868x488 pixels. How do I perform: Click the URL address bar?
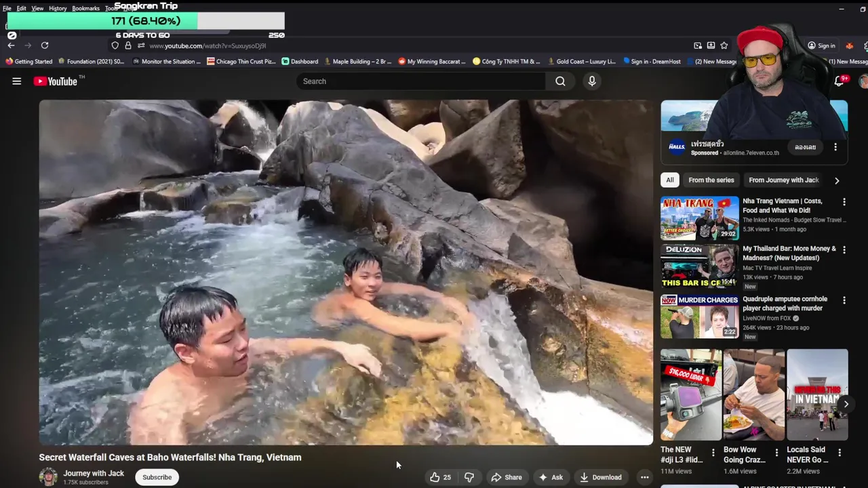[400, 45]
